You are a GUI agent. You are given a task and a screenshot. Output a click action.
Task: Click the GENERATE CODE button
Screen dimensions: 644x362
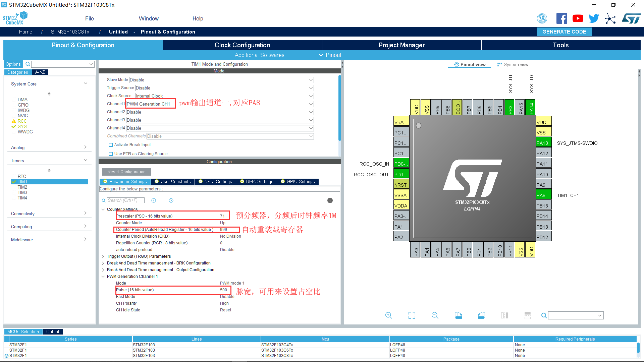(x=564, y=32)
